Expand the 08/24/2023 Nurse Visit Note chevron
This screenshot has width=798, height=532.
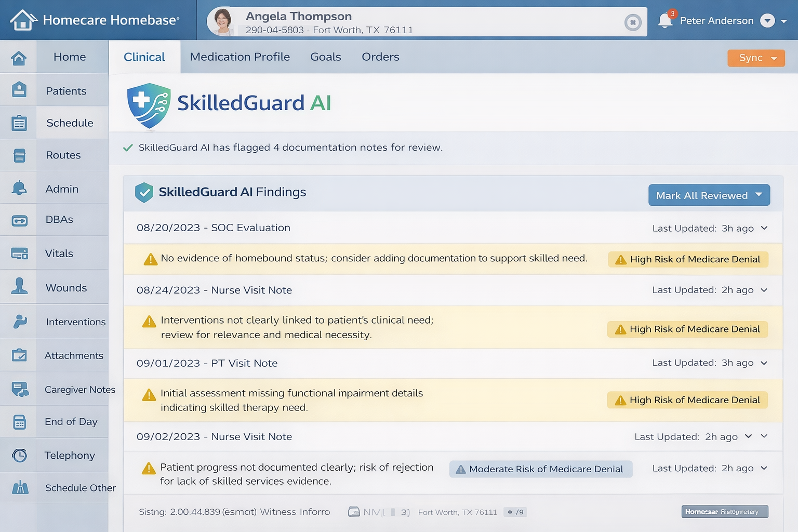click(764, 290)
